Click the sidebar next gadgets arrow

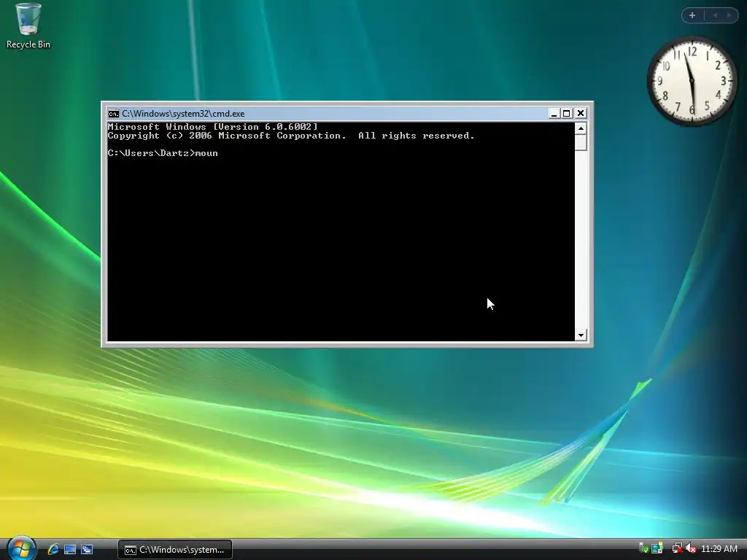pyautogui.click(x=729, y=15)
